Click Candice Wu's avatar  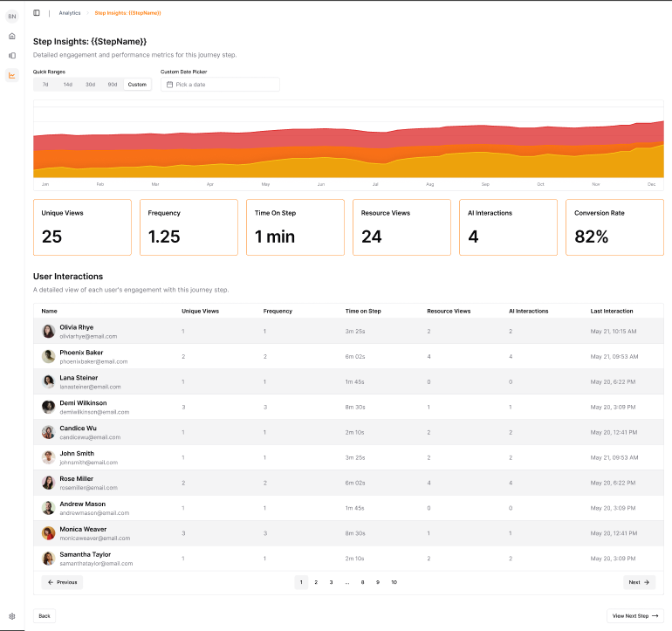(48, 432)
